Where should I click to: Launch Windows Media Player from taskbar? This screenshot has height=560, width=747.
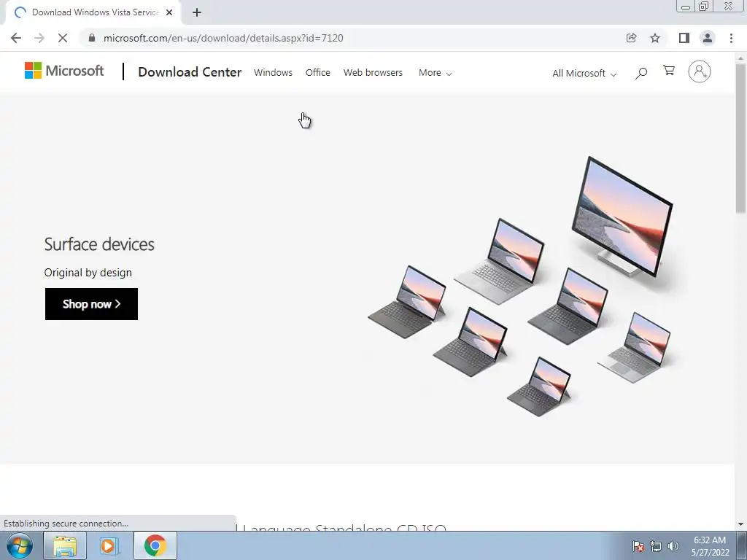[x=109, y=545]
